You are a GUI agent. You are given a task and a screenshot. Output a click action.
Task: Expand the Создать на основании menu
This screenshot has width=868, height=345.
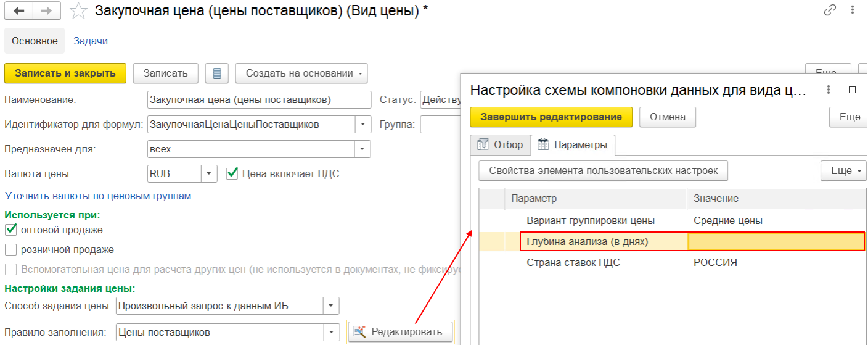click(x=301, y=73)
